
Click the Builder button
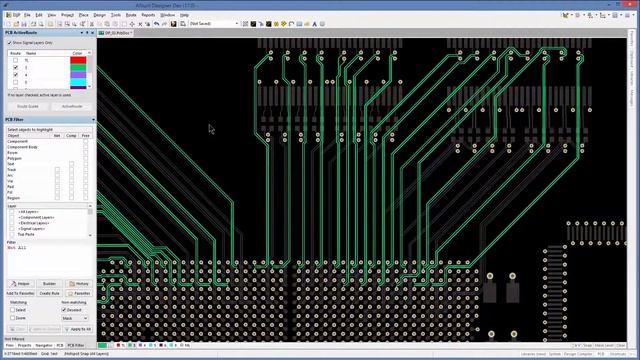pyautogui.click(x=49, y=284)
